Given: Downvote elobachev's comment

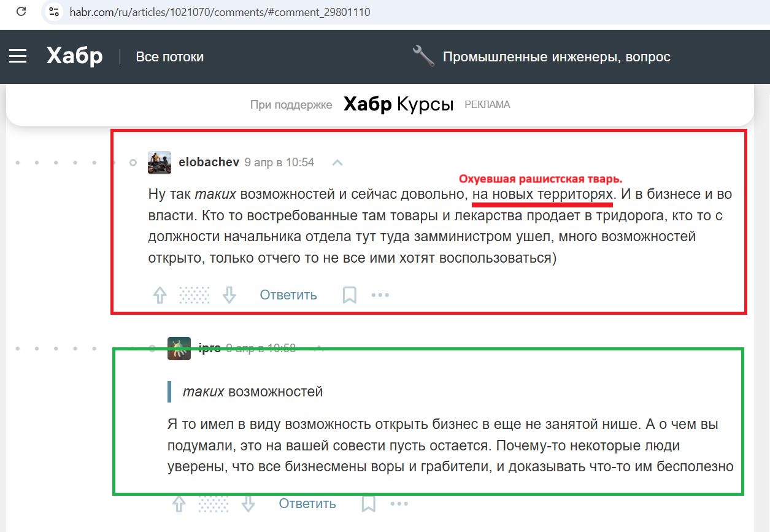Looking at the screenshot, I should (229, 295).
